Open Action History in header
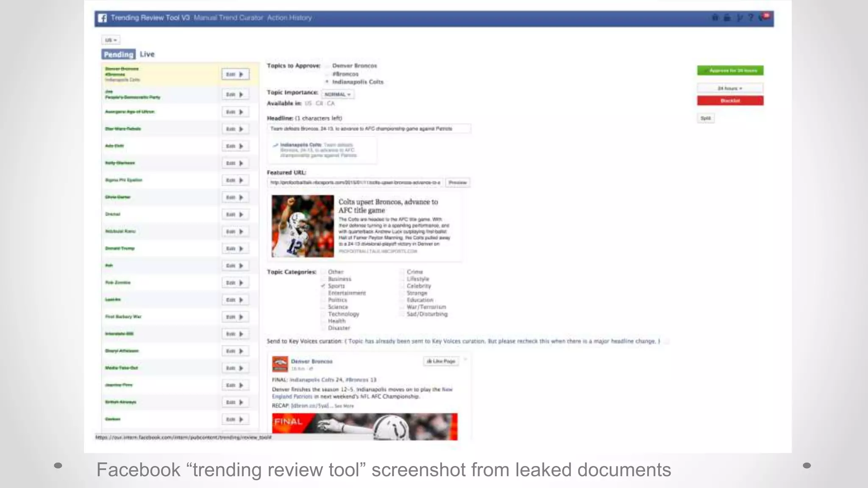 (x=289, y=18)
